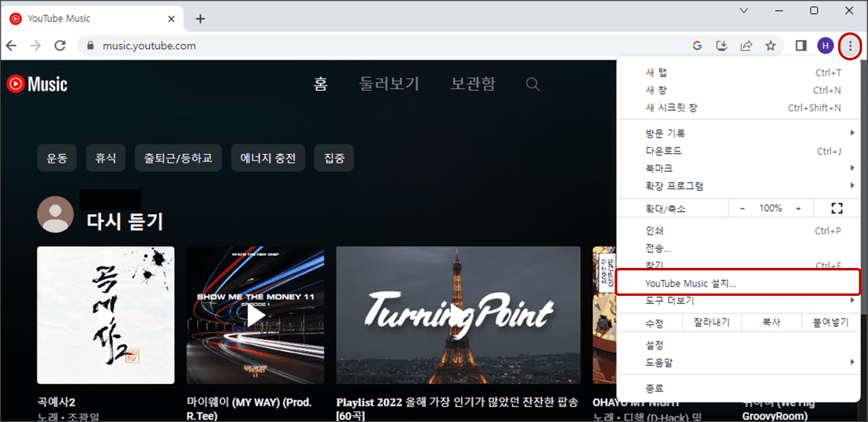Screen dimensions: 868x422
Task: Switch to the 둘러보기 tab
Action: [x=389, y=84]
